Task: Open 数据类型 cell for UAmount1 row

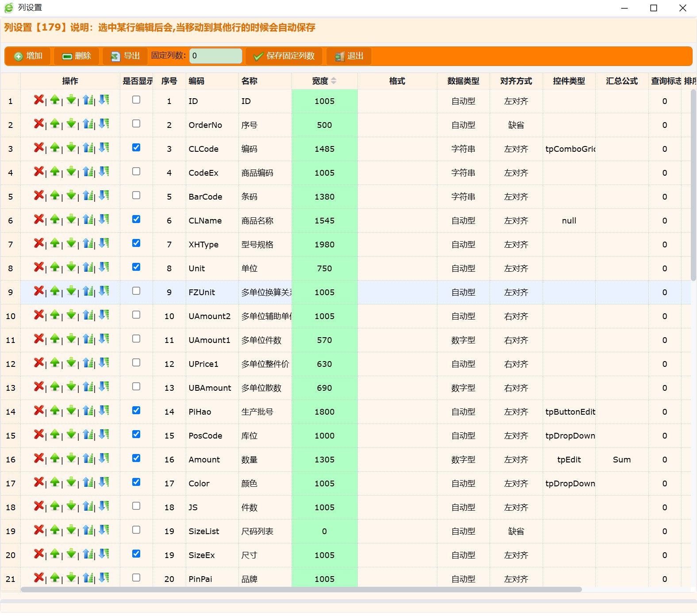Action: 463,340
